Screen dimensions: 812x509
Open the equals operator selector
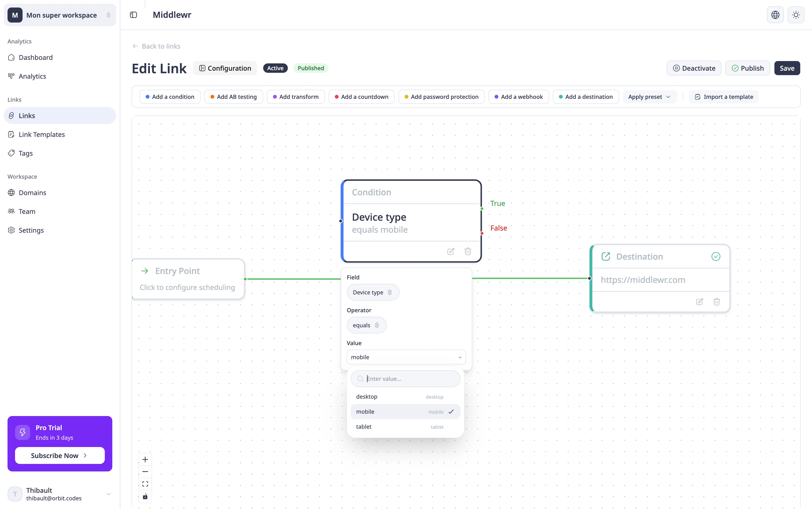[x=367, y=325]
